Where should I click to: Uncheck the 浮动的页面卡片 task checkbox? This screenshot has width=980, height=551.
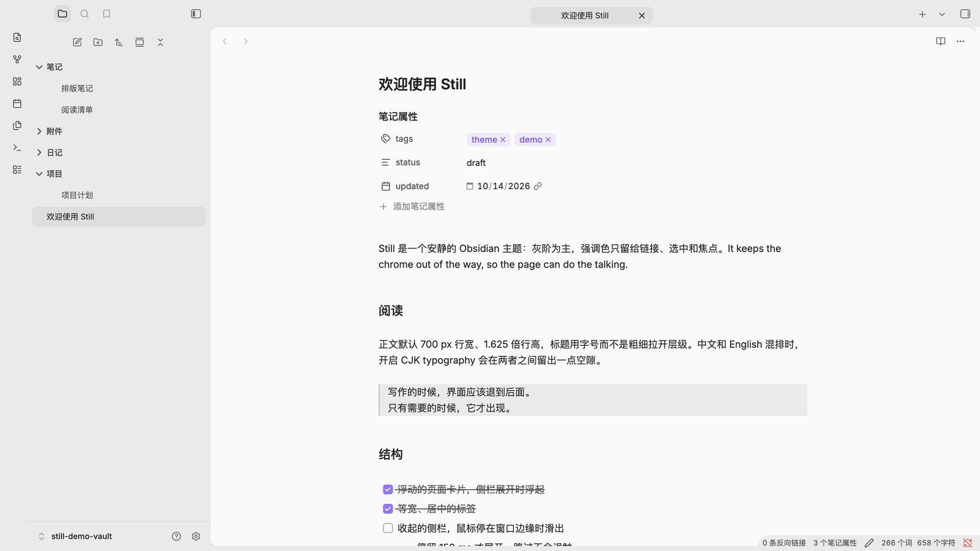coord(388,490)
